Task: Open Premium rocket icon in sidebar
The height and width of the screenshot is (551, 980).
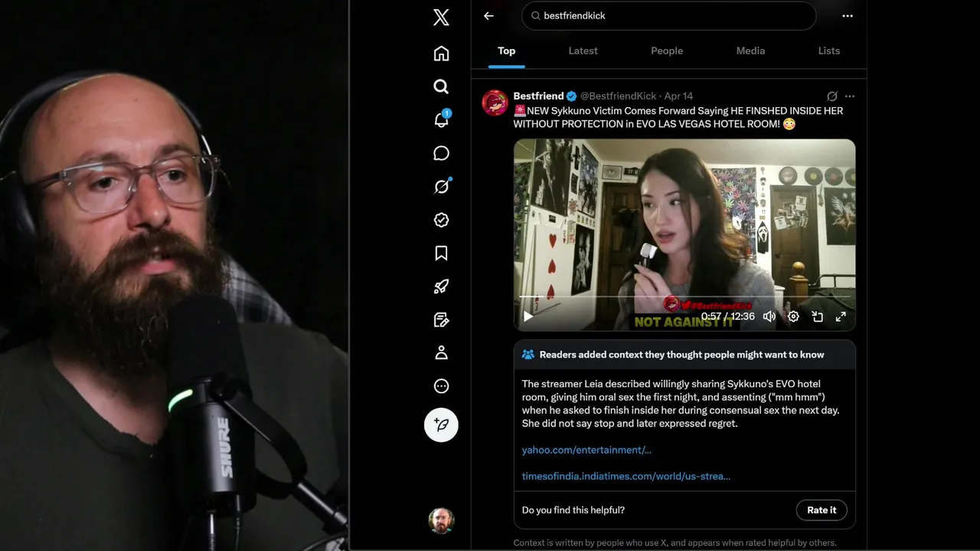Action: tap(441, 286)
